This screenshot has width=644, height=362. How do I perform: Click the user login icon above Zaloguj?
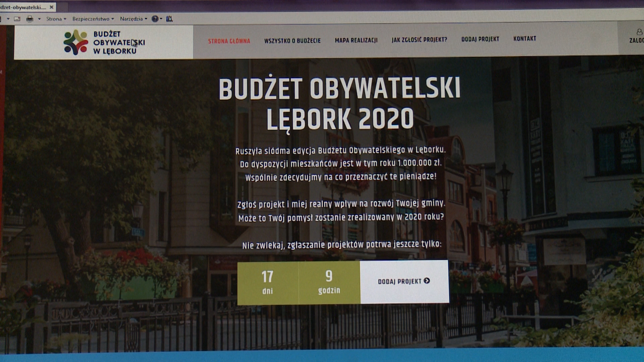[639, 32]
